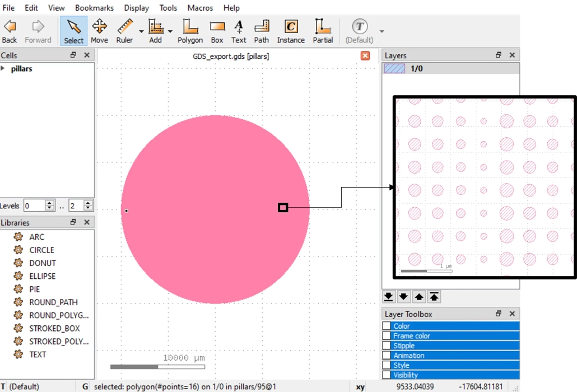Enable the Visibility checkbox
The width and height of the screenshot is (577, 392).
point(387,375)
